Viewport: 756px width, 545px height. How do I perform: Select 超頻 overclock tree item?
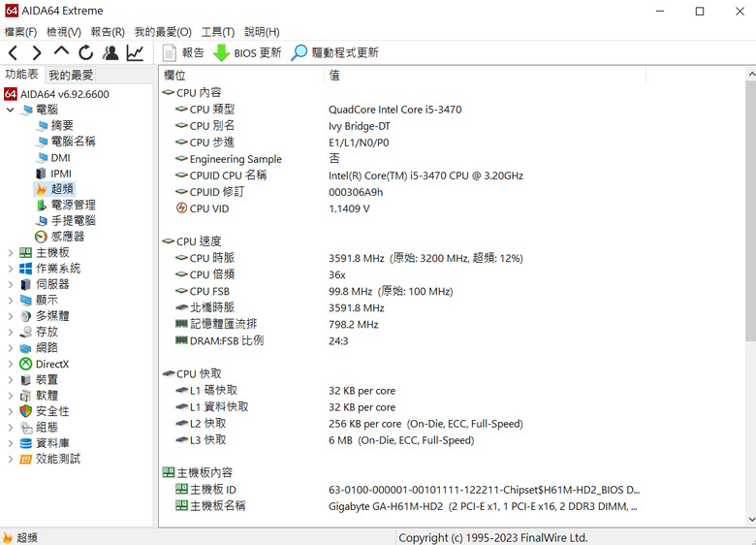[x=62, y=189]
